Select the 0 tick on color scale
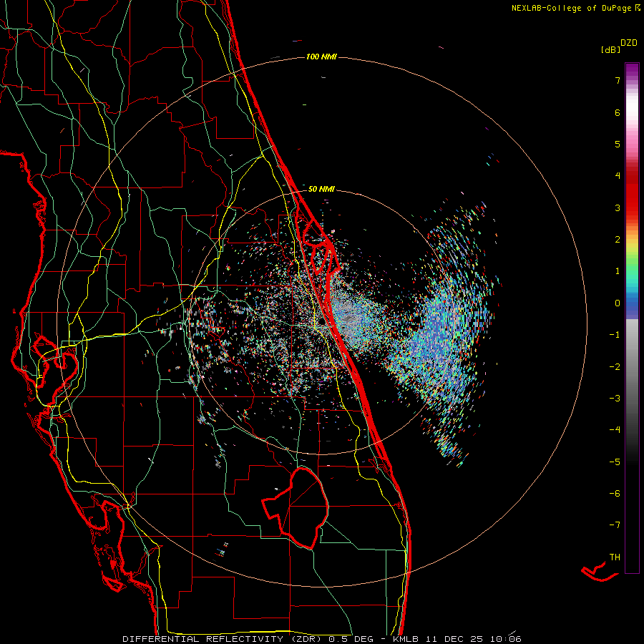This screenshot has height=644, width=644. point(618,303)
